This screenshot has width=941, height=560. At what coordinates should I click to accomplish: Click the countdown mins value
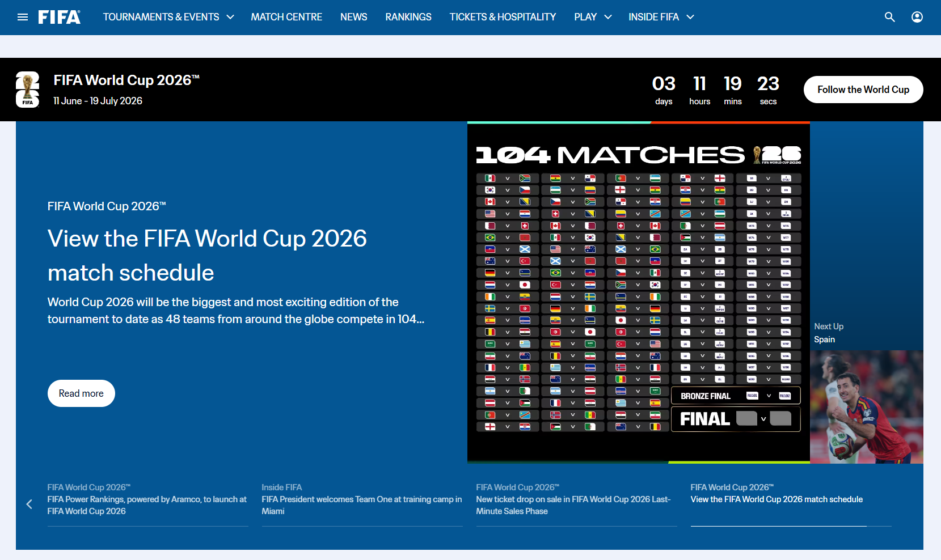(x=733, y=84)
